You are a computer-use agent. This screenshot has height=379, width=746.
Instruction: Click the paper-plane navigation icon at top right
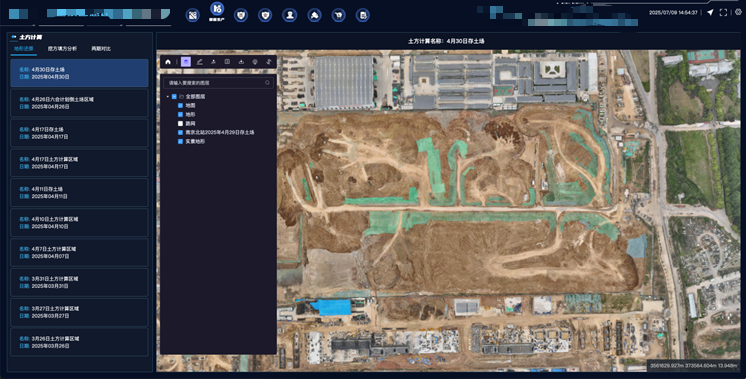pos(710,12)
